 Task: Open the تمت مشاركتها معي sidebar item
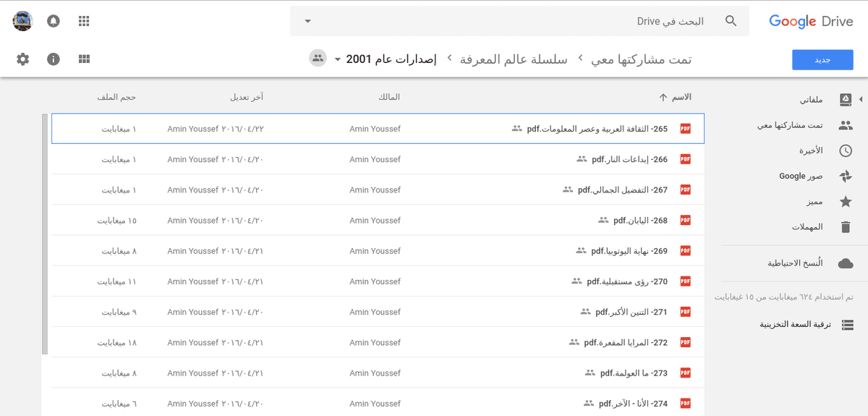(x=794, y=125)
